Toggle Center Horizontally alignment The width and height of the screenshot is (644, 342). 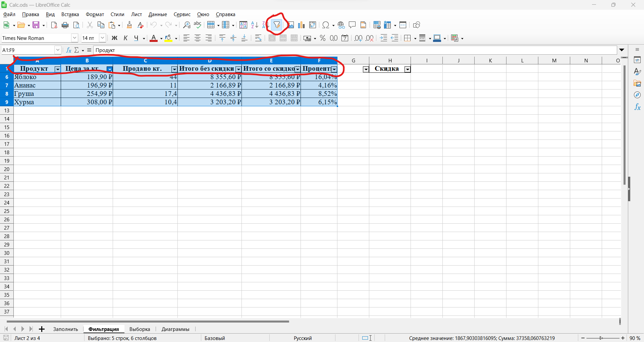(198, 38)
